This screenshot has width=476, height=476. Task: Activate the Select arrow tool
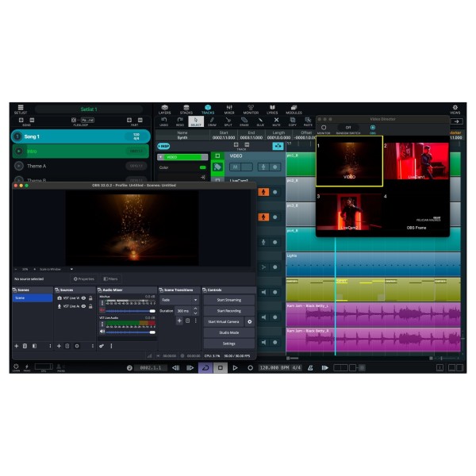(x=196, y=121)
